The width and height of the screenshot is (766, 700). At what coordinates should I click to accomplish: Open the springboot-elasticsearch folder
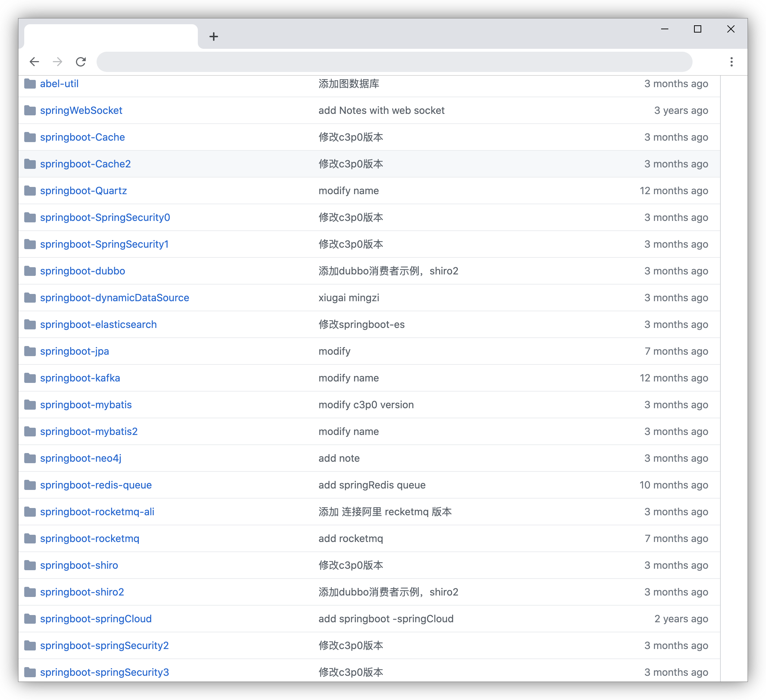[x=98, y=324]
